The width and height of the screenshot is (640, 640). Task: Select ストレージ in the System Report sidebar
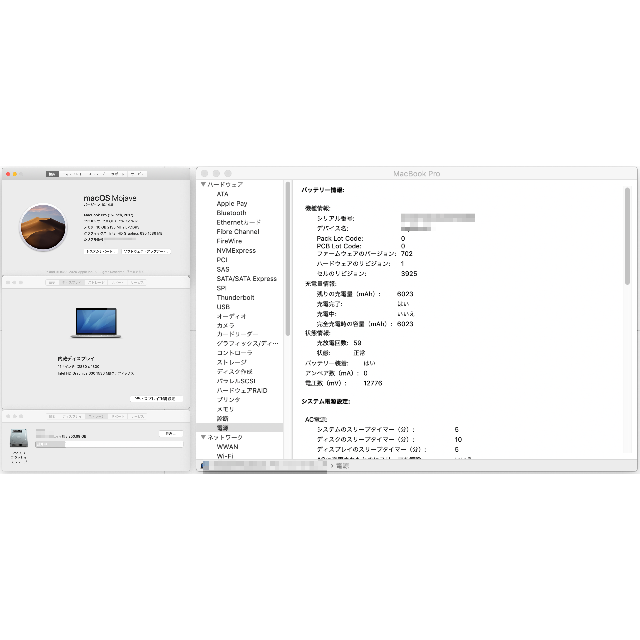tap(231, 362)
